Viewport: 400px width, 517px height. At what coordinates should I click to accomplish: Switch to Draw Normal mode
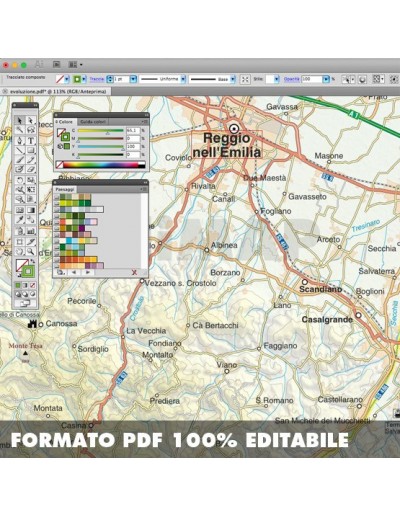click(x=18, y=294)
